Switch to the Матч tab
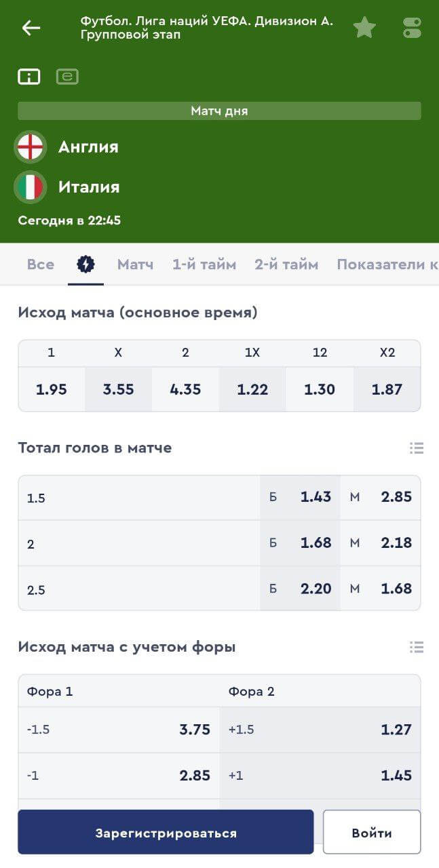 pyautogui.click(x=135, y=264)
